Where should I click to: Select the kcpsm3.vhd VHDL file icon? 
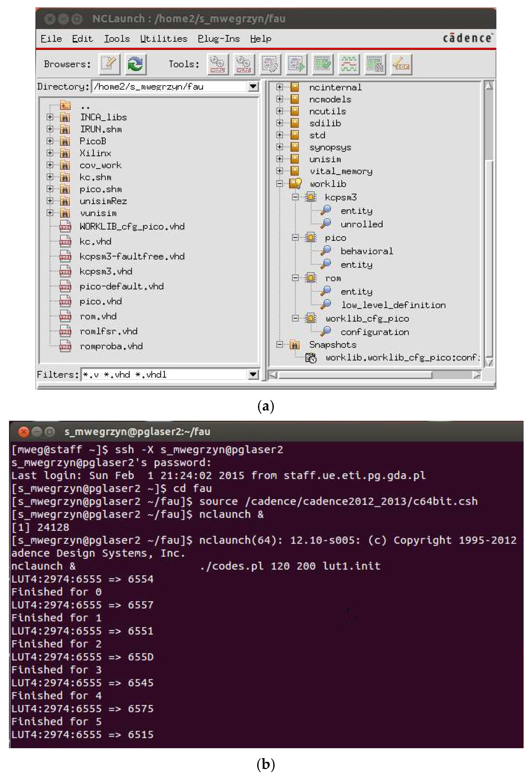point(65,271)
